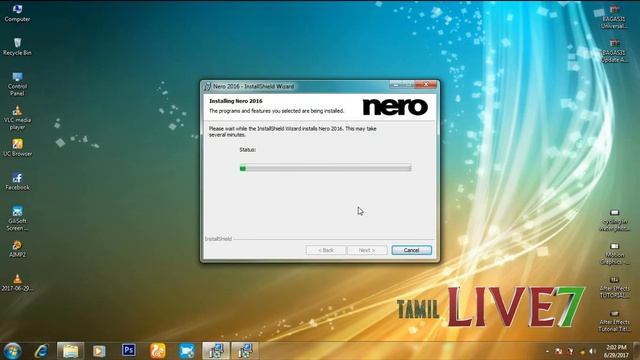
Task: Launch AIMP2 desktop shortcut
Action: 17,249
